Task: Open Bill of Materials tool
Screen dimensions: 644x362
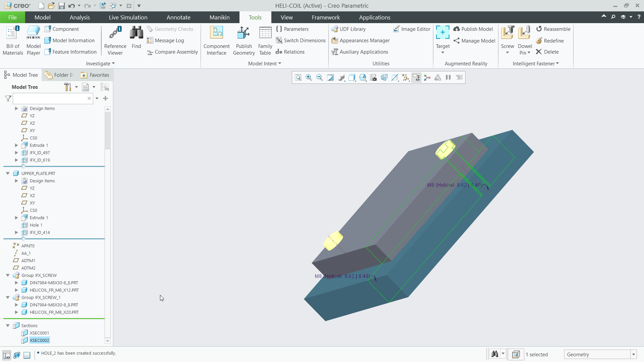Action: (13, 41)
